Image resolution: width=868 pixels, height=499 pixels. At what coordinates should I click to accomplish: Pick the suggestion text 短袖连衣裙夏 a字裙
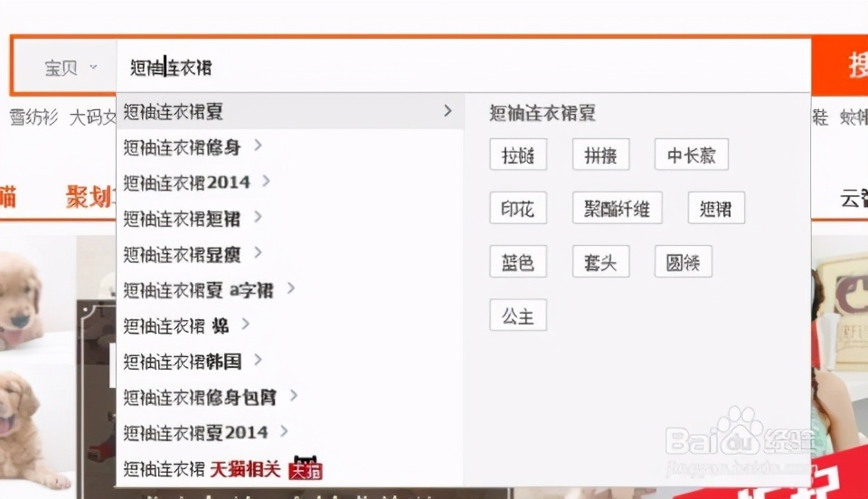click(198, 290)
